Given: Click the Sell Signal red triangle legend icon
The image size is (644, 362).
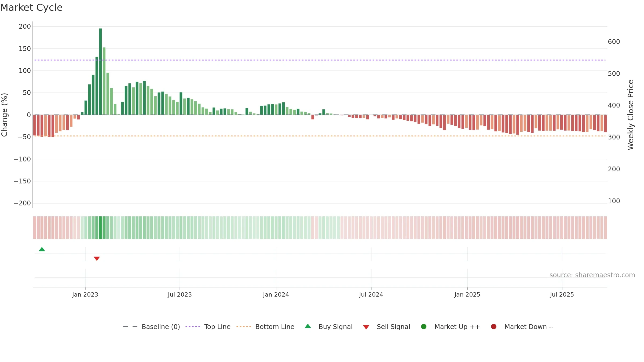Looking at the screenshot, I should pos(366,327).
